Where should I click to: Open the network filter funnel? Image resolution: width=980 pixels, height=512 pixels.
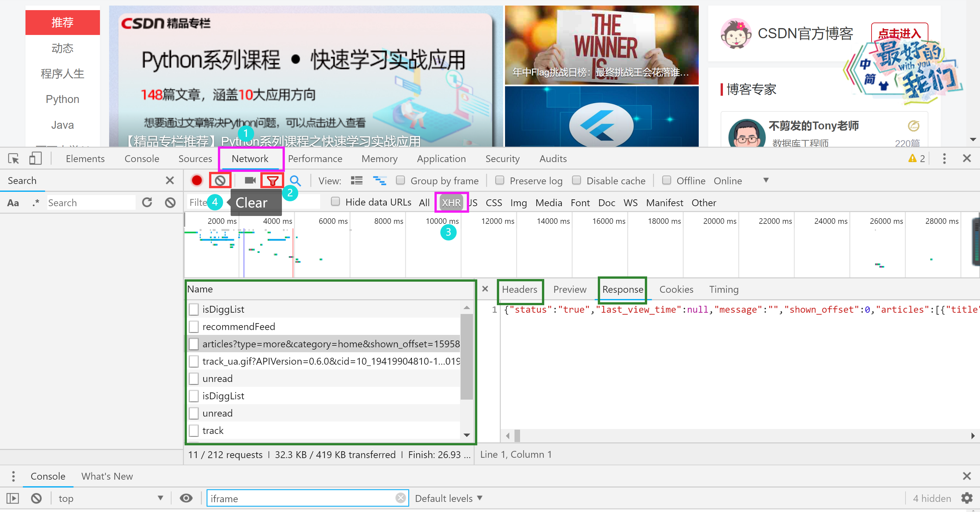point(272,180)
